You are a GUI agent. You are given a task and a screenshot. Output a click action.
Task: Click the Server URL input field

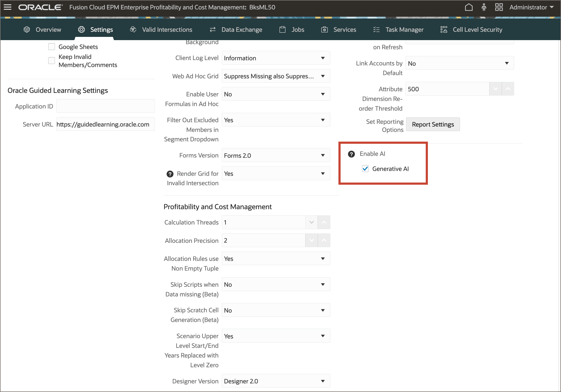(105, 124)
